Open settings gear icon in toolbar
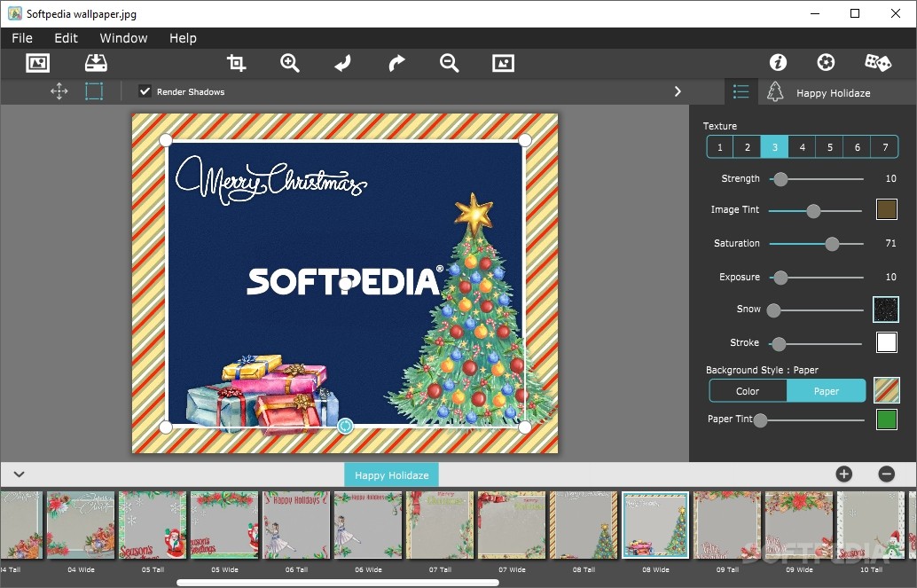This screenshot has width=917, height=588. (x=826, y=62)
